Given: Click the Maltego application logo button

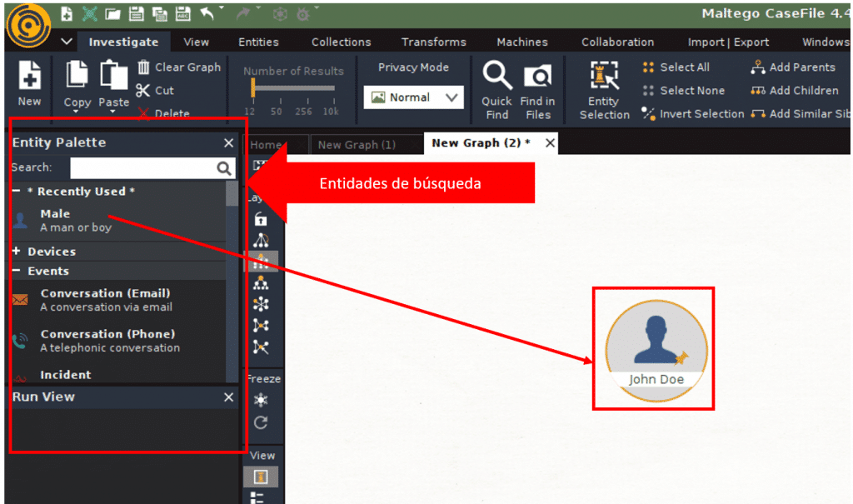Looking at the screenshot, I should 29,26.
